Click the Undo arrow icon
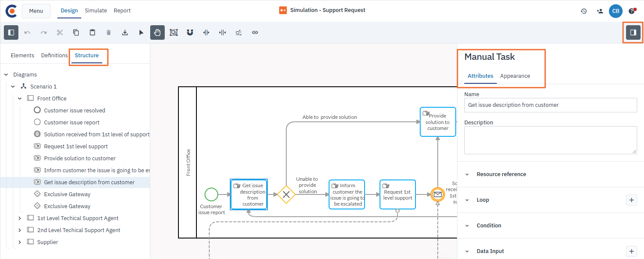Screen dimensions: 644x259 click(x=27, y=32)
